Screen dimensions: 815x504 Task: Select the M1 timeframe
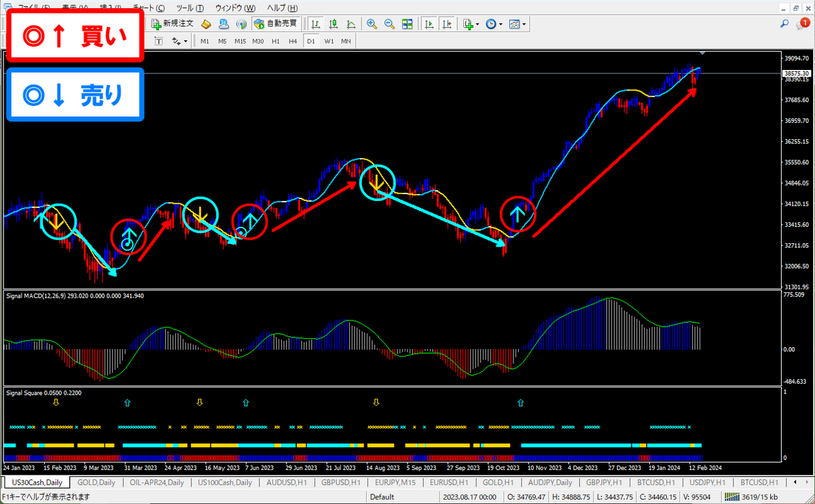tap(204, 41)
